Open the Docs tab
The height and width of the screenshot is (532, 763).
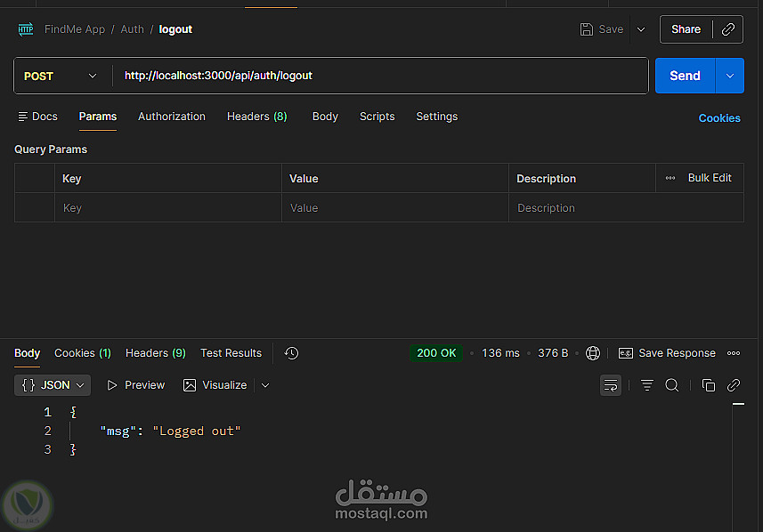(x=38, y=117)
